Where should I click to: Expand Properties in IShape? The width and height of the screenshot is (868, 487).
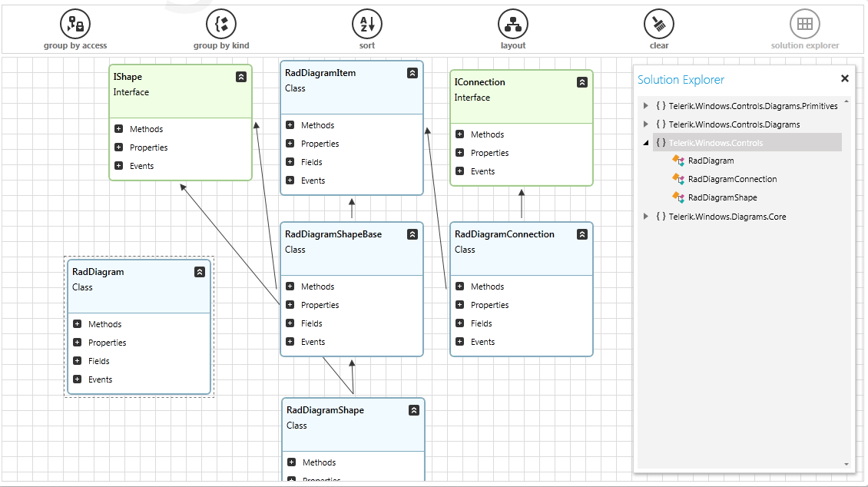[118, 147]
